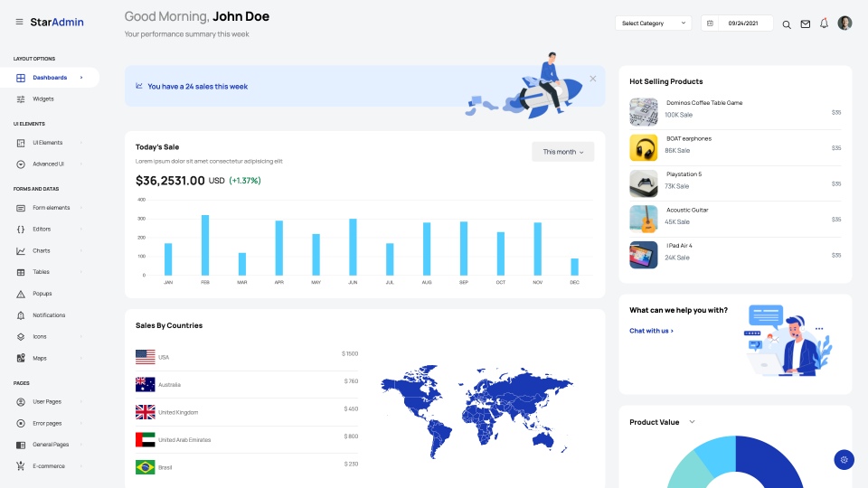The image size is (868, 488).
Task: Click the date field 09/24/2021
Action: pos(743,23)
